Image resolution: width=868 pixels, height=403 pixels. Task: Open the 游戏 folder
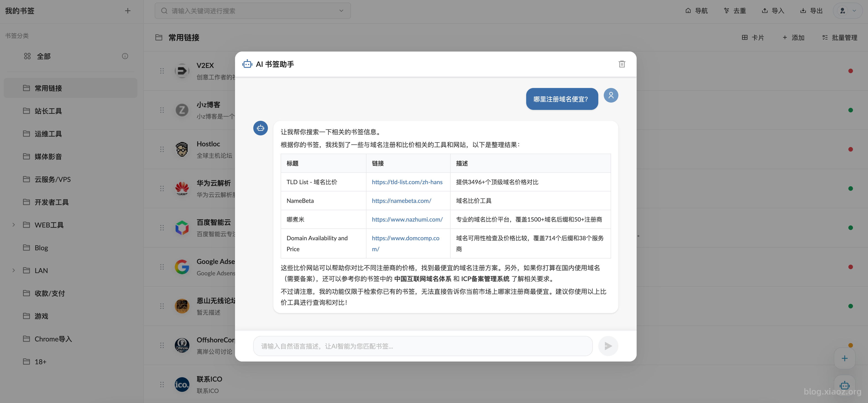point(71,316)
